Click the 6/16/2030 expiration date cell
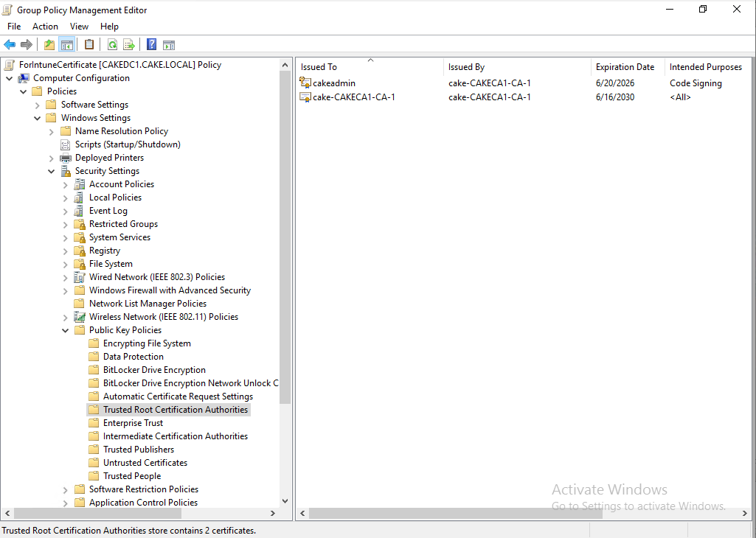 coord(614,97)
